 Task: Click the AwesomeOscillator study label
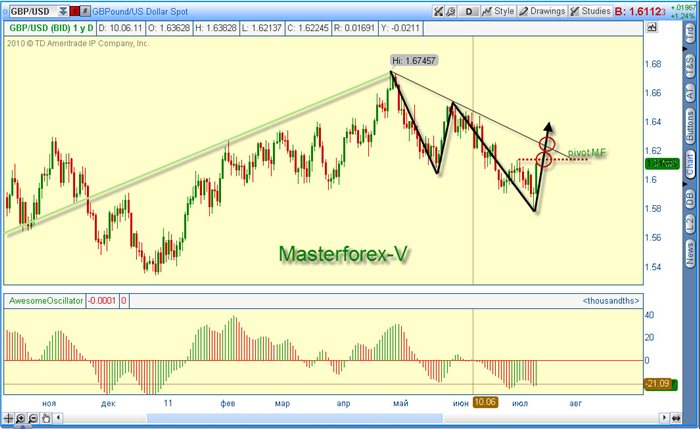point(46,301)
